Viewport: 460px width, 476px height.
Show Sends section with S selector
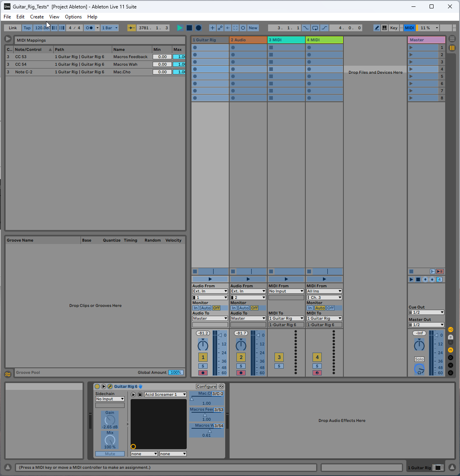click(451, 337)
